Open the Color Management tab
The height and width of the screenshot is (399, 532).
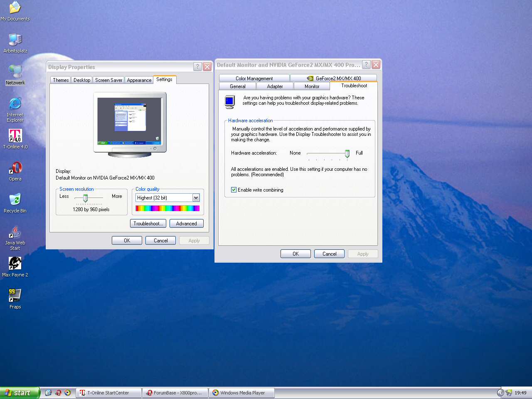tap(254, 78)
